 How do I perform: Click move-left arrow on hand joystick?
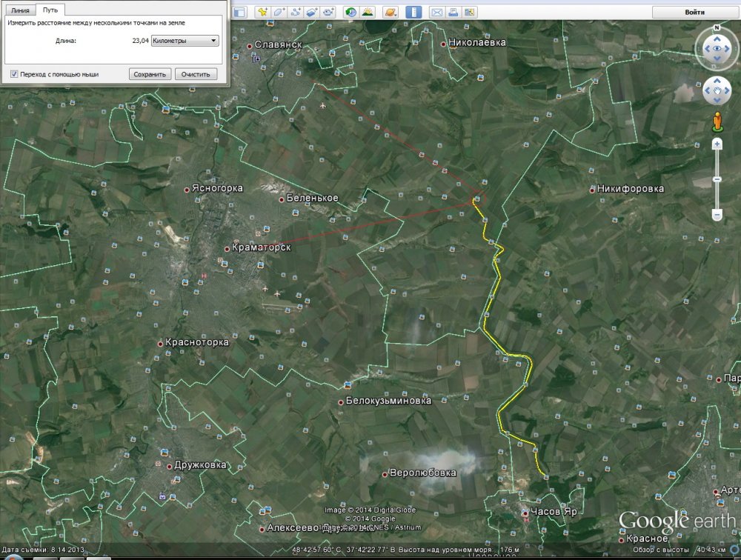coord(708,90)
